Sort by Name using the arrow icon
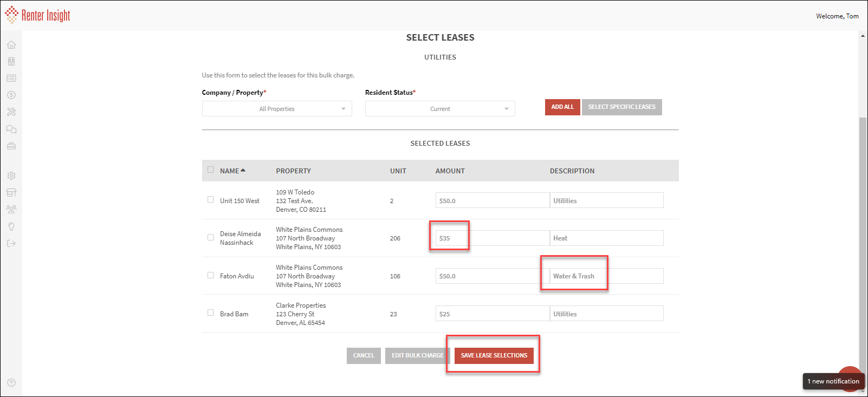 [243, 170]
